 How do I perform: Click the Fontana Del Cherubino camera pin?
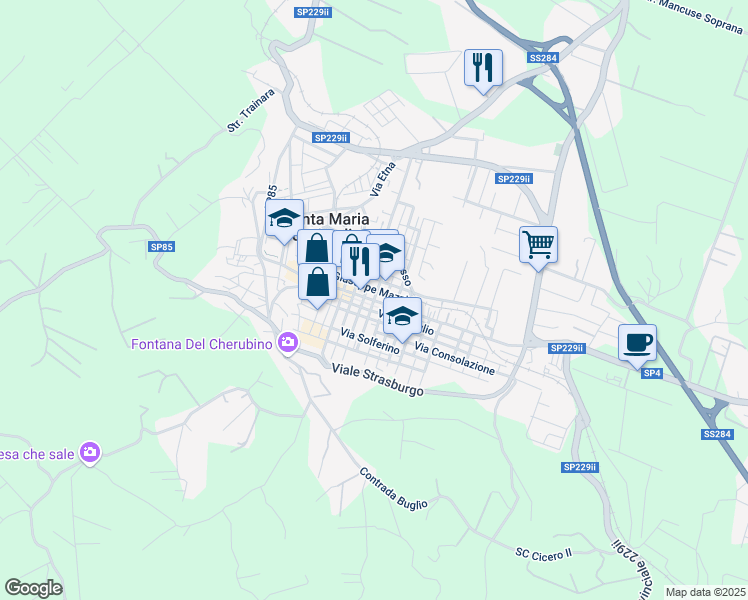pyautogui.click(x=288, y=344)
